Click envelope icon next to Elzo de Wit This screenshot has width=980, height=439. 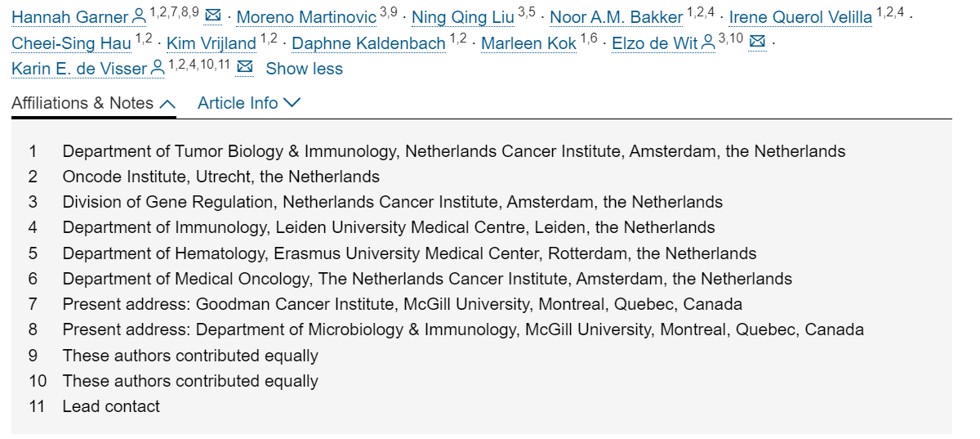point(757,43)
